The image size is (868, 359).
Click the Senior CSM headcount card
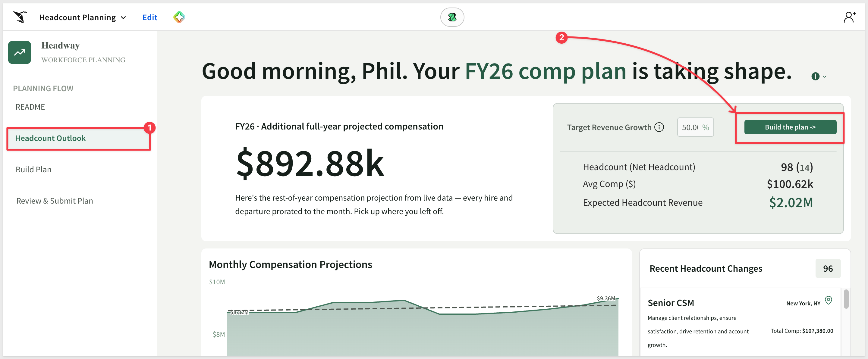click(x=740, y=322)
